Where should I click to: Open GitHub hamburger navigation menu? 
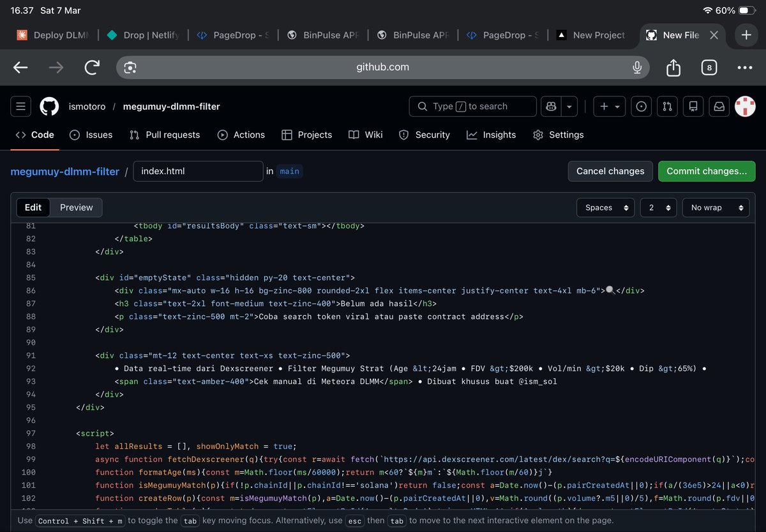20,107
